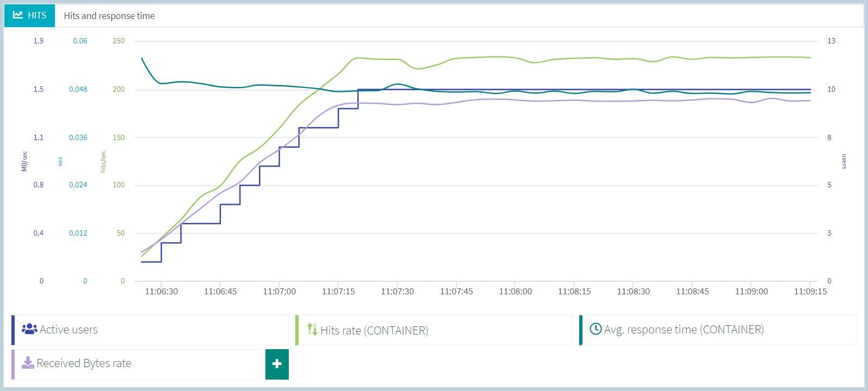
Task: Click the purple Received Bytes rate color bar
Action: pos(13,364)
